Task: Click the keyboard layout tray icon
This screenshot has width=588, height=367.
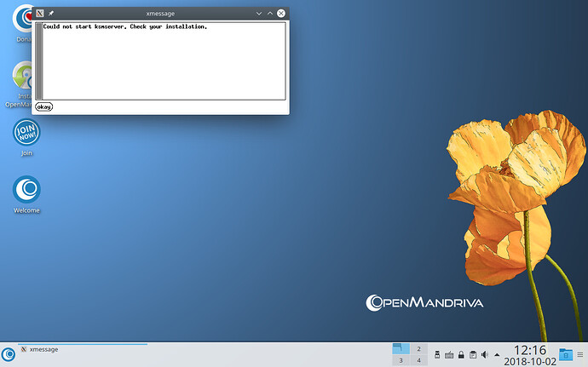Action: click(449, 354)
